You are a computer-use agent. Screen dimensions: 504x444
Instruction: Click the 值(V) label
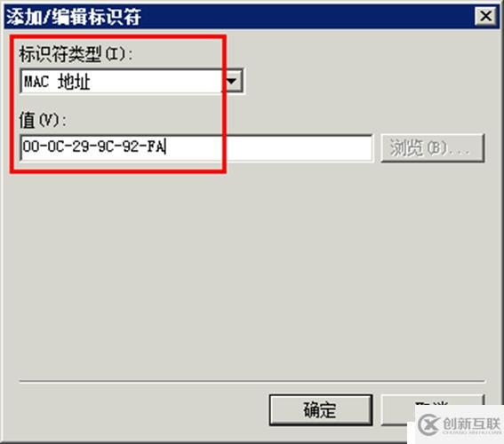tap(43, 121)
